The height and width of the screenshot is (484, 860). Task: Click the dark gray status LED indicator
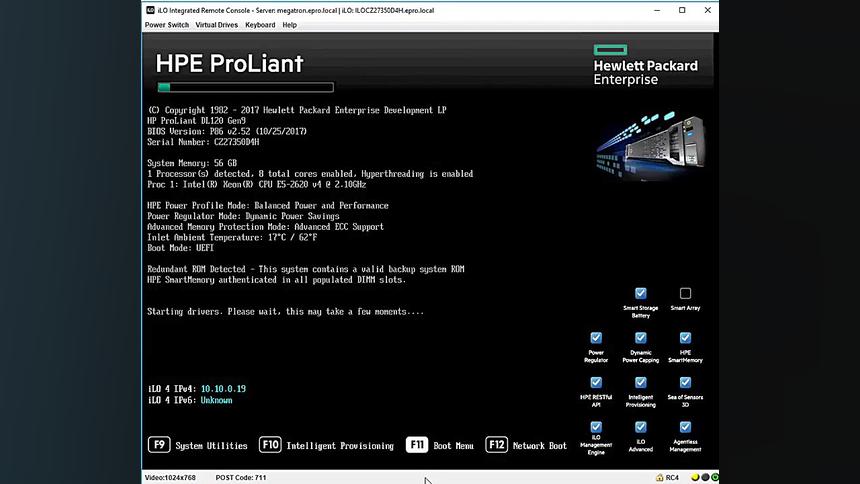click(x=705, y=477)
